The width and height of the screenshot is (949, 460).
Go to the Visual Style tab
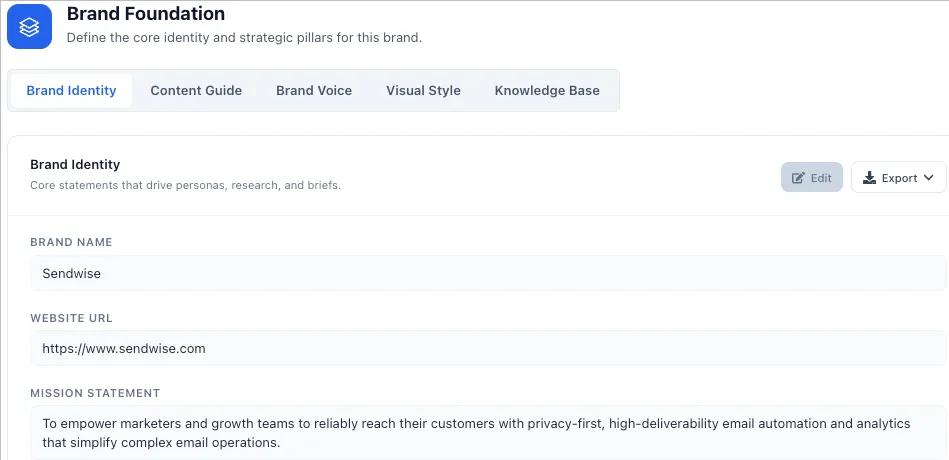(424, 91)
